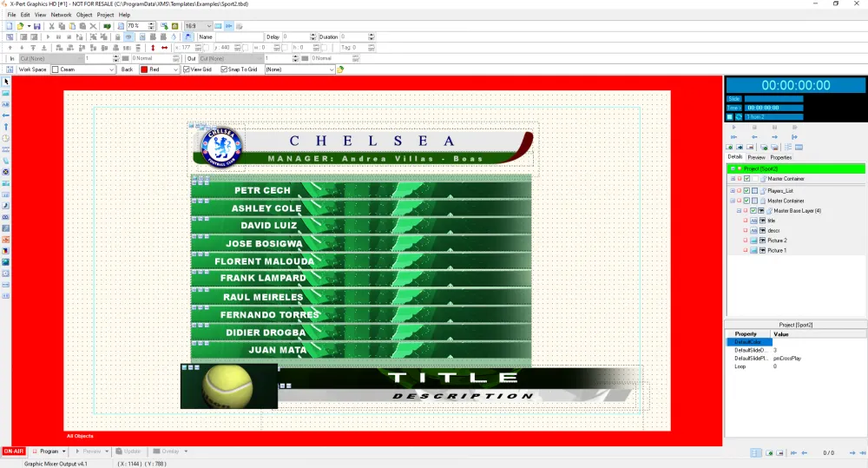Viewport: 868px width, 468px height.
Task: Click the red vertical flip arrow icon
Action: click(x=153, y=48)
